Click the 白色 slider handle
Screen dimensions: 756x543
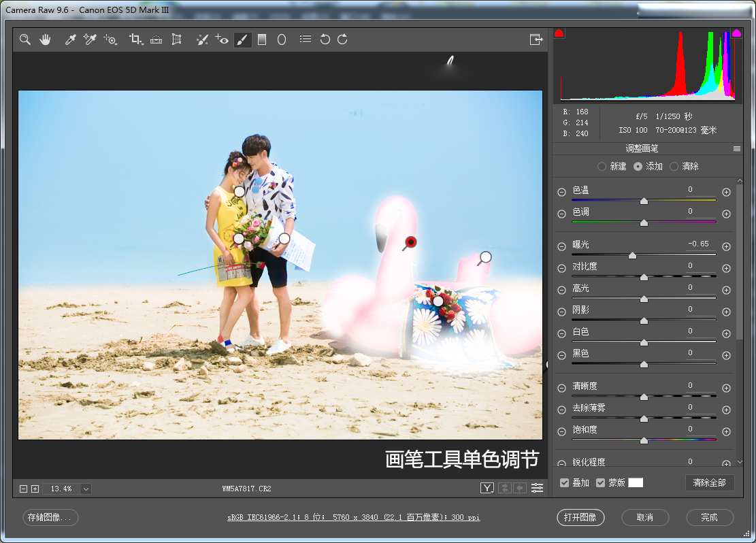644,342
